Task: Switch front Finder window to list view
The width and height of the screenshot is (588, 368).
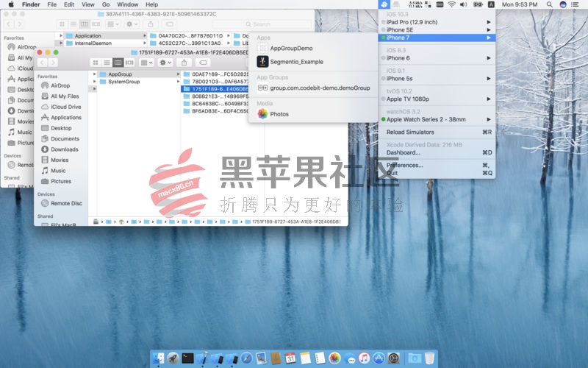Action: (x=107, y=63)
